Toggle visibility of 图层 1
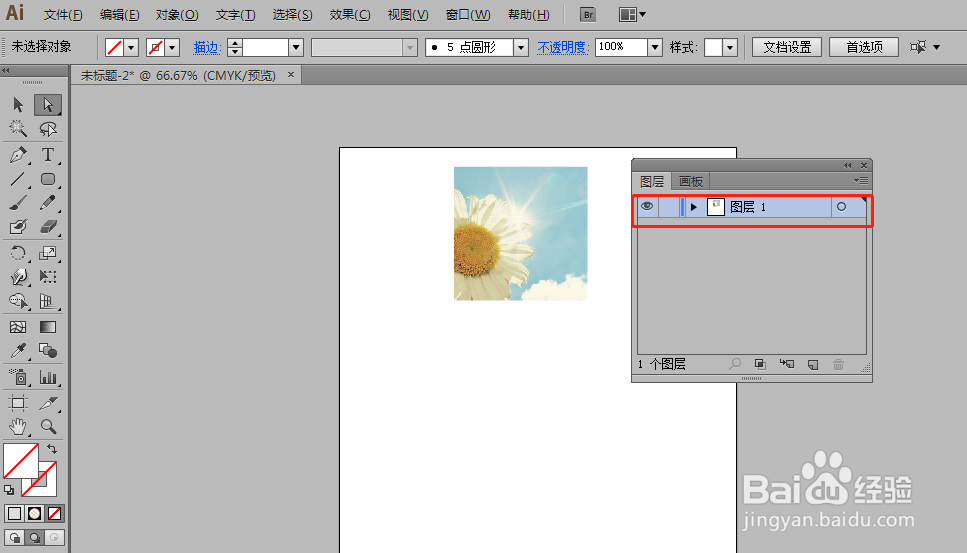The height and width of the screenshot is (553, 967). 646,207
